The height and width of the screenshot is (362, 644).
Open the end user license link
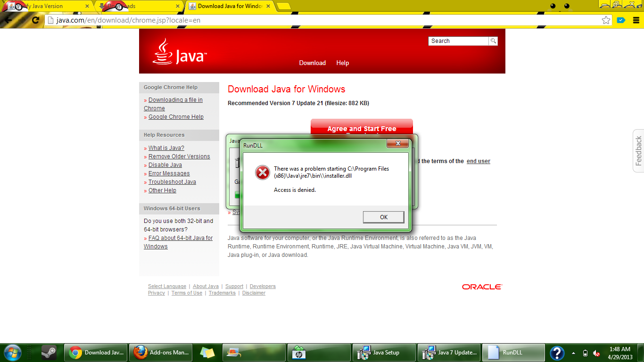point(478,161)
